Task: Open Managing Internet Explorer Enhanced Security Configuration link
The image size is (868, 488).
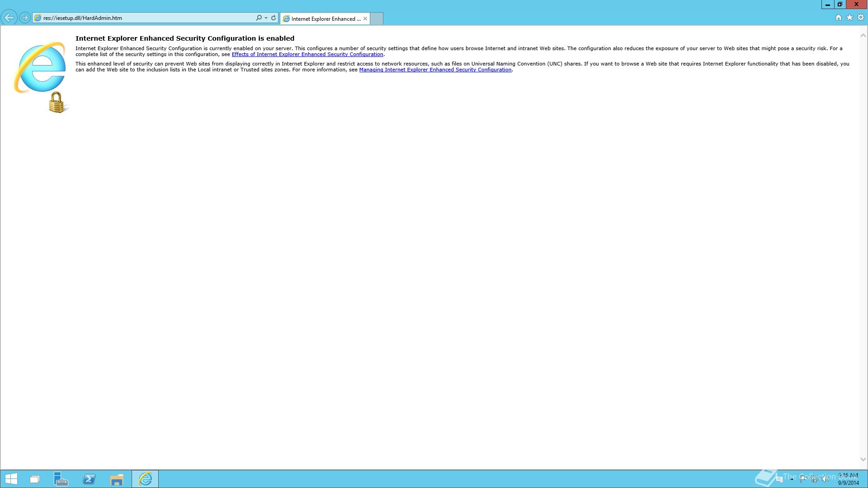Action: click(x=435, y=70)
